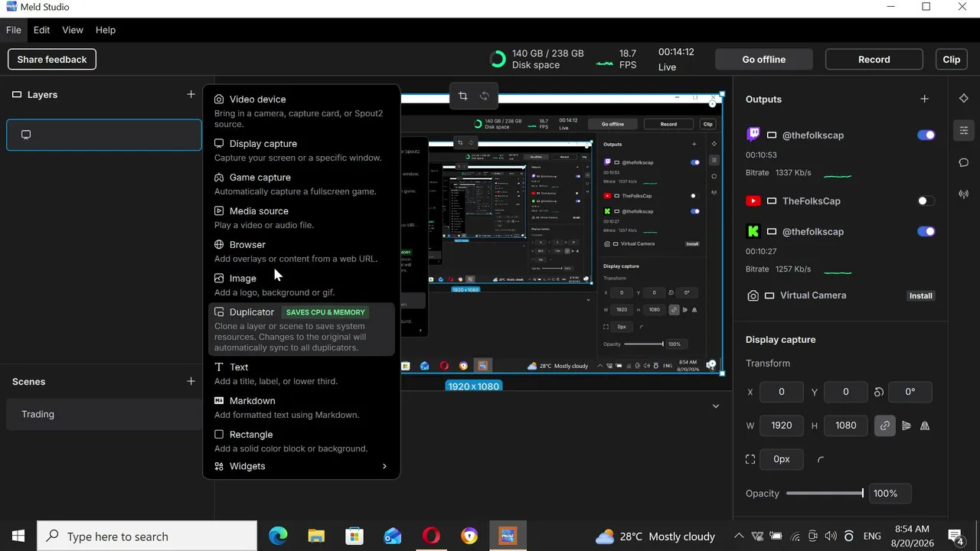Add a Rectangle layer
The height and width of the screenshot is (551, 980).
point(301,441)
